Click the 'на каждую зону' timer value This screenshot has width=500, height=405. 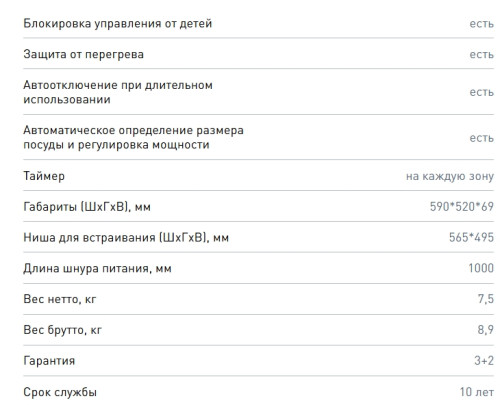[450, 176]
